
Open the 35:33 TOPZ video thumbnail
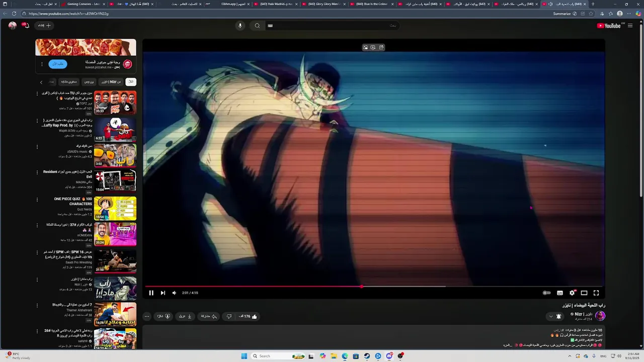pyautogui.click(x=115, y=102)
